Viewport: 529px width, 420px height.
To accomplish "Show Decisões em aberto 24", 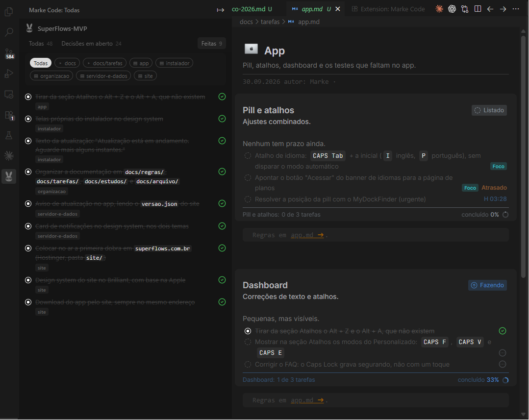I will click(x=91, y=44).
